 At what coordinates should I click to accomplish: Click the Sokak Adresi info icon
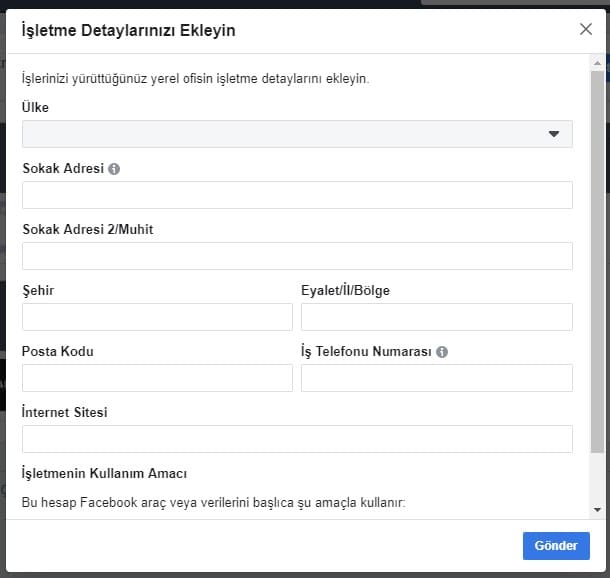114,169
